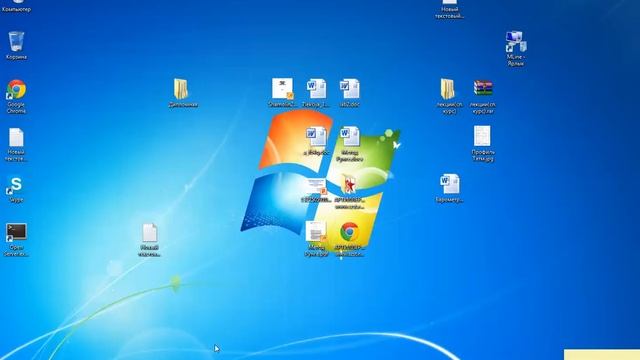Select the Корзина recycle bin icon
Screen dimensions: 640x360
point(16,42)
